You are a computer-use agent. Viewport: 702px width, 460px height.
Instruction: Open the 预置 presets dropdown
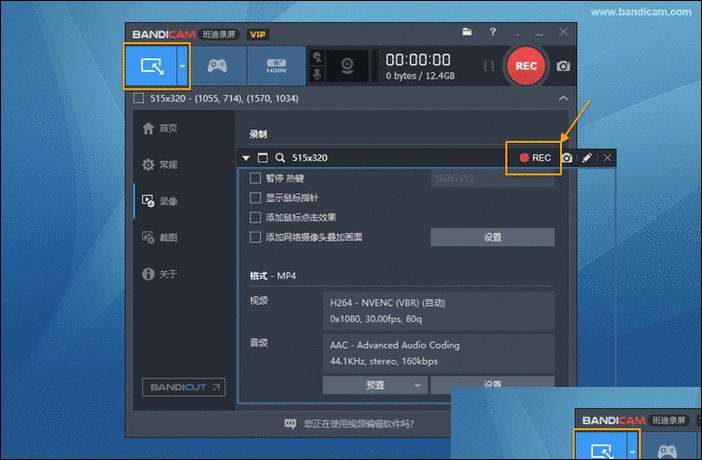(375, 385)
